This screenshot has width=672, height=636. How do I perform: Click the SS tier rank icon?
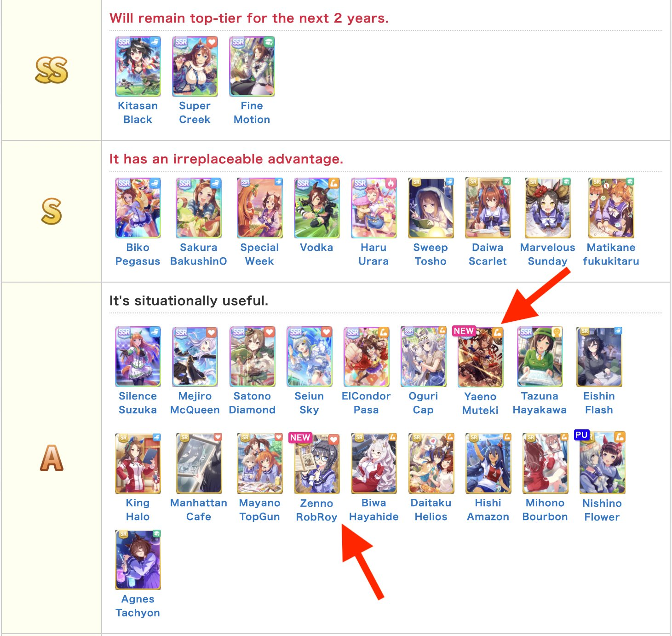pyautogui.click(x=52, y=70)
